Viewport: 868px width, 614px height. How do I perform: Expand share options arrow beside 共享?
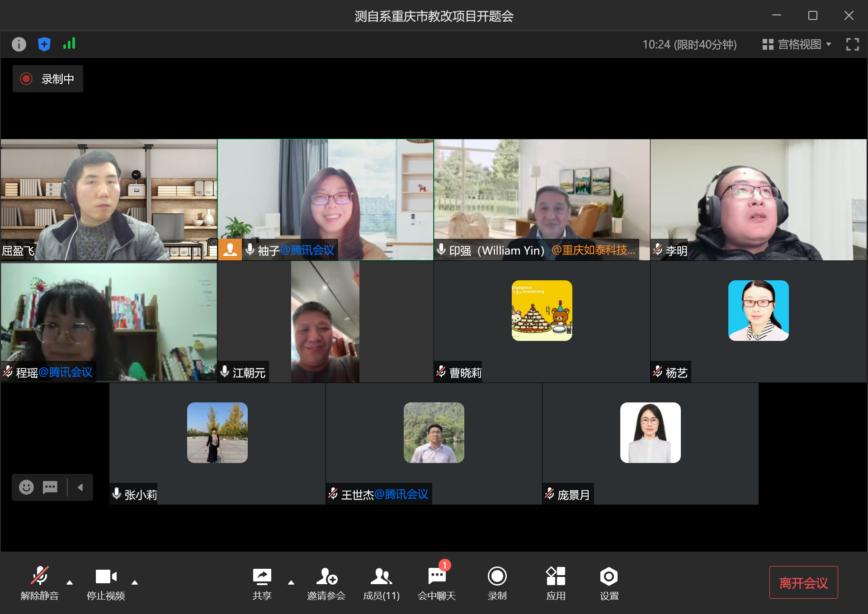point(291,582)
